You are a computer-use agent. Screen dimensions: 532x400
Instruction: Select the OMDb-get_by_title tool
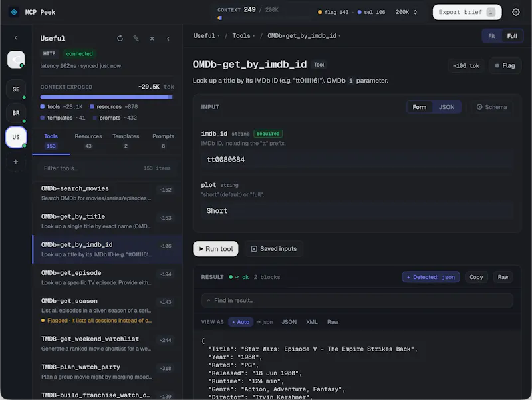pyautogui.click(x=107, y=221)
